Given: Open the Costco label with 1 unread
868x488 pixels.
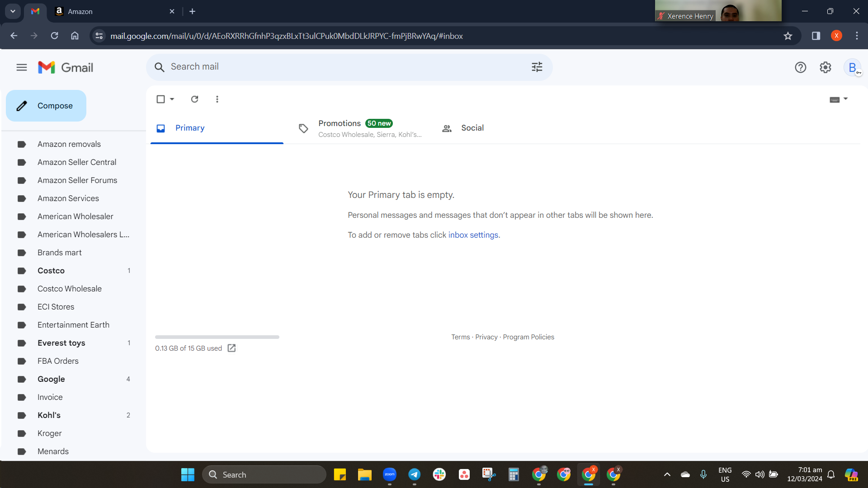Looking at the screenshot, I should click(x=51, y=271).
